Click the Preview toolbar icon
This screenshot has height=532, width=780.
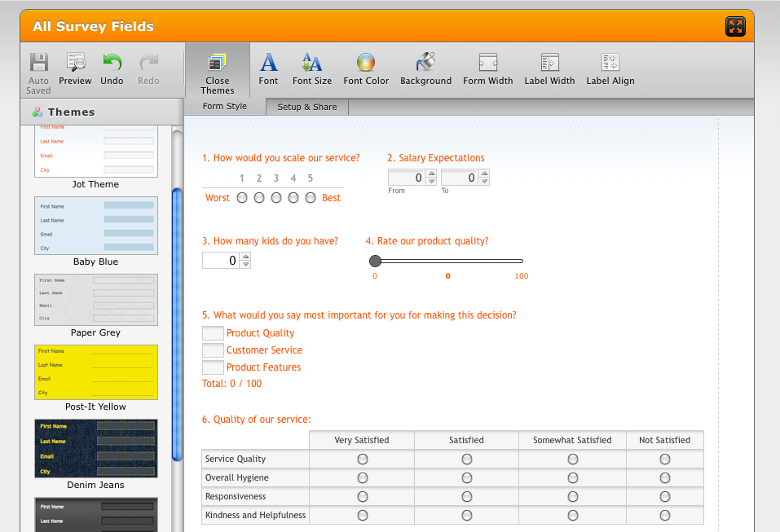75,68
